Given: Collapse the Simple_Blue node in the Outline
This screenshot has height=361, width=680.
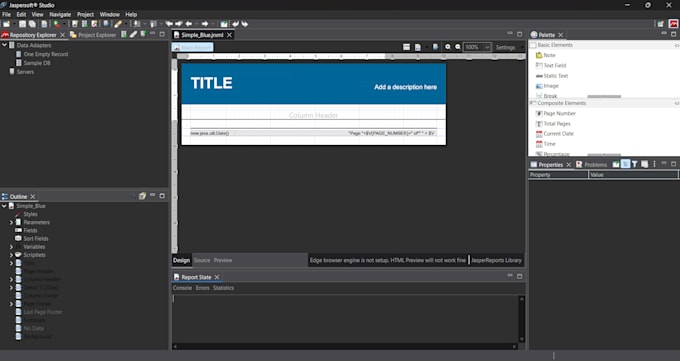Looking at the screenshot, I should [x=4, y=206].
